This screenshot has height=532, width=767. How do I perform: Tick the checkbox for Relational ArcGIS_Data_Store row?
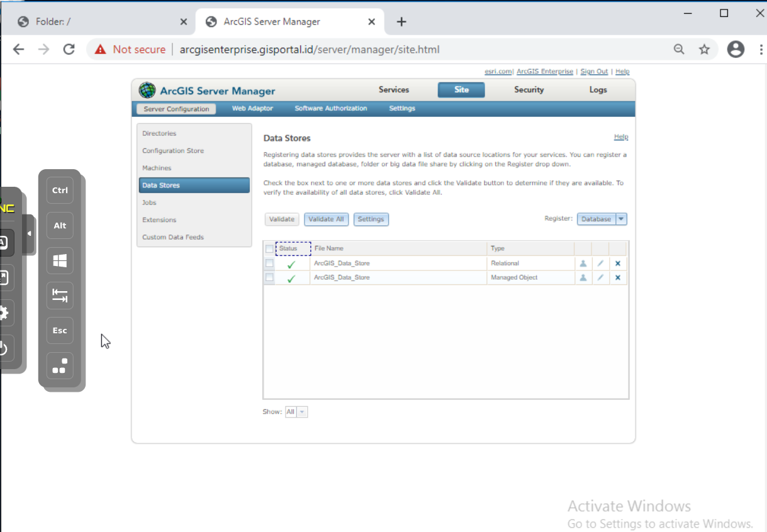269,263
